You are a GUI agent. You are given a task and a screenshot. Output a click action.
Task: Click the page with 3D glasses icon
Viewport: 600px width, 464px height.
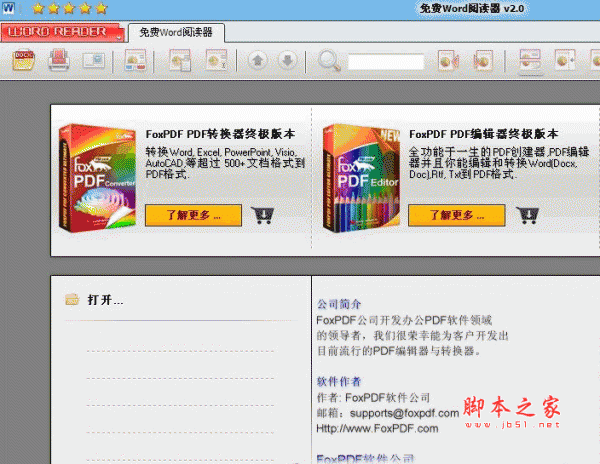pyautogui.click(x=135, y=60)
